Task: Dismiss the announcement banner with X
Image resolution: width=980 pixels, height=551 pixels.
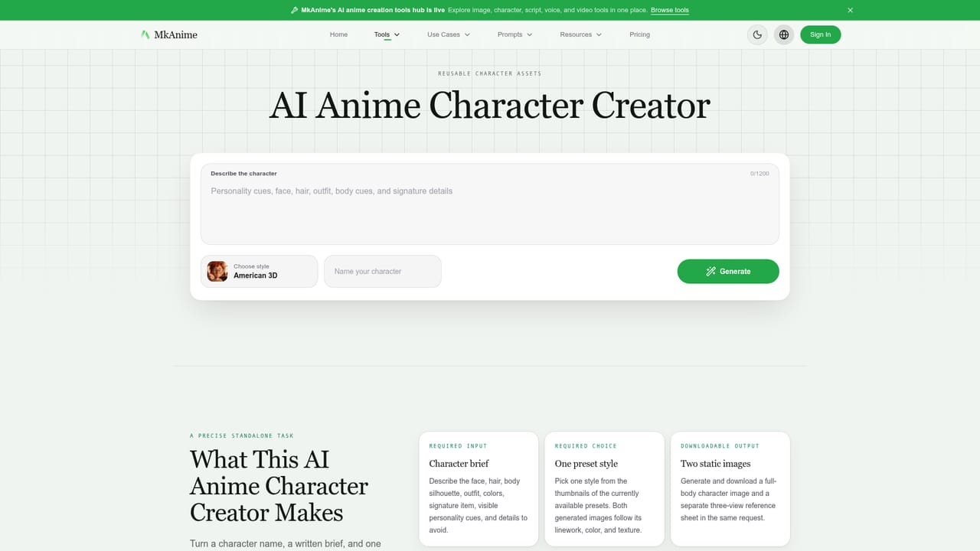Action: point(850,10)
